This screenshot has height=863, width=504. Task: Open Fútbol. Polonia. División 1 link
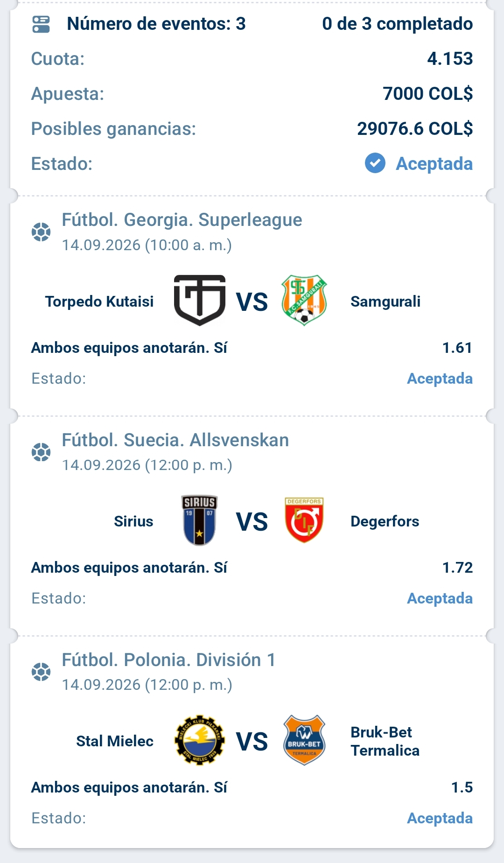(x=168, y=660)
